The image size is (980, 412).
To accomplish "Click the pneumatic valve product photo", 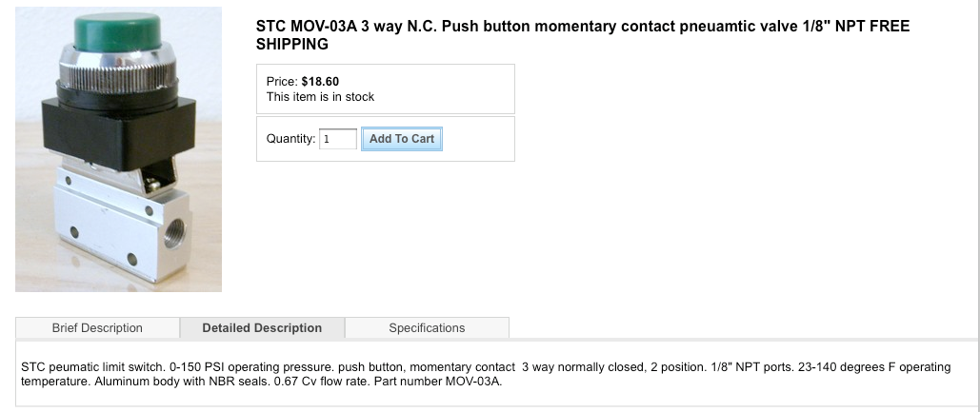I will pyautogui.click(x=118, y=149).
